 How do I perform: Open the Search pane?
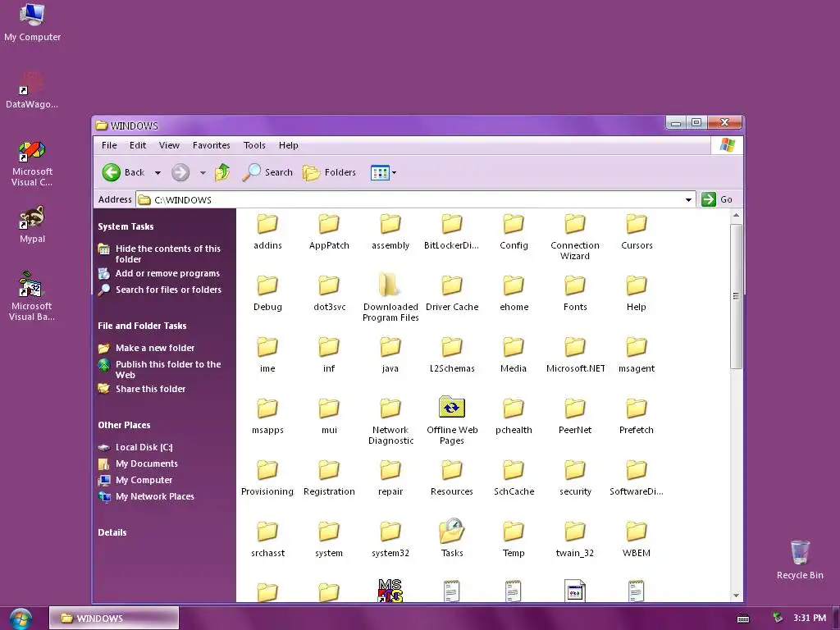267,172
